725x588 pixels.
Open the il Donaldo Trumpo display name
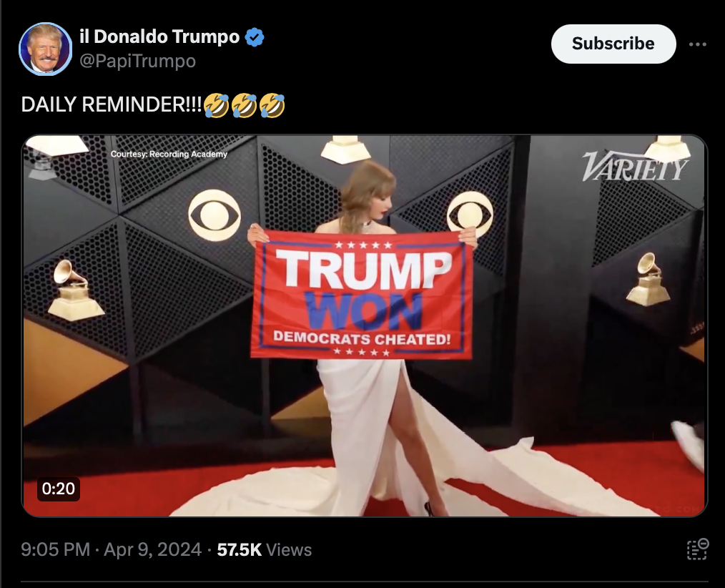coord(159,36)
